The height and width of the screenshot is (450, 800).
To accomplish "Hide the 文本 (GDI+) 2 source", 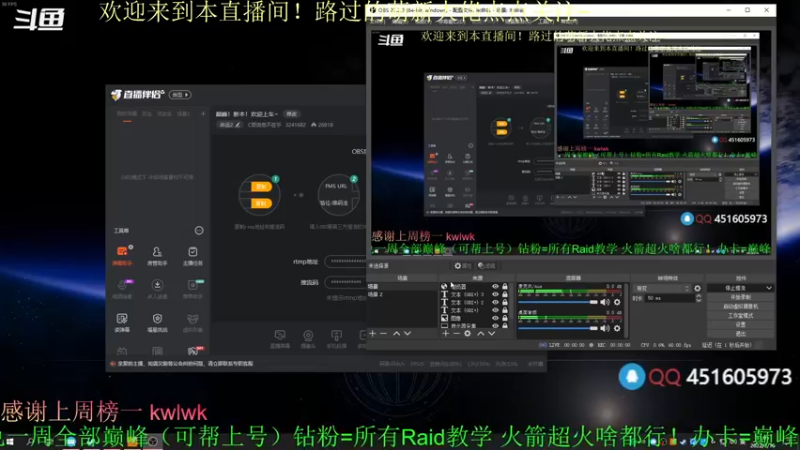I will 495,302.
